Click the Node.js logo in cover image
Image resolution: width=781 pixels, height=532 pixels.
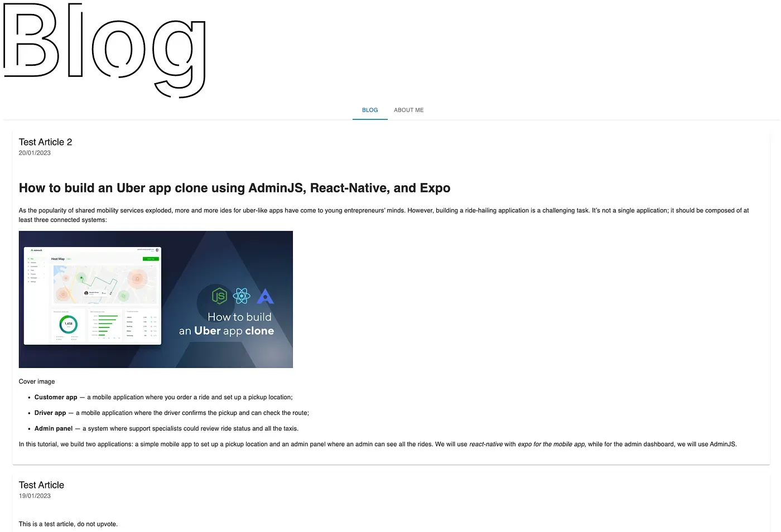219,296
